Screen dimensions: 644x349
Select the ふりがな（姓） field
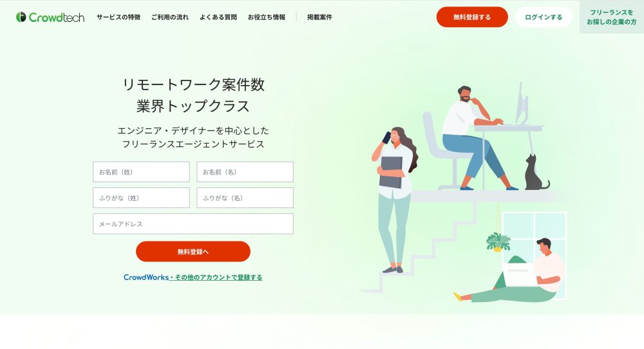coord(141,198)
